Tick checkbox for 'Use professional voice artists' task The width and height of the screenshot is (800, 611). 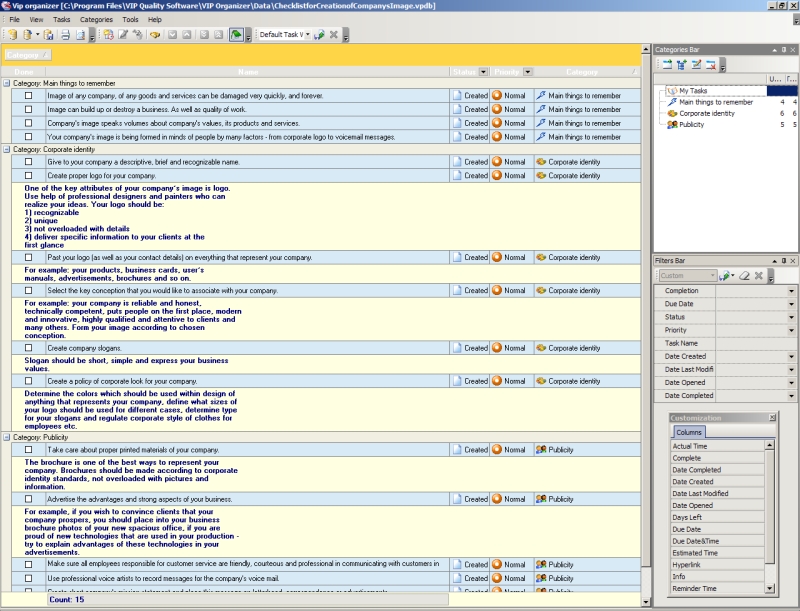click(x=29, y=578)
